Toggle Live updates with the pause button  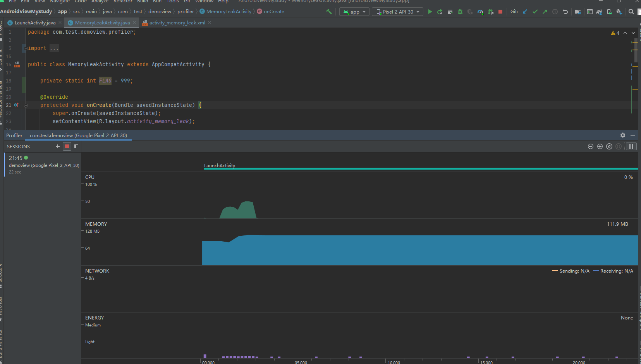click(x=631, y=146)
